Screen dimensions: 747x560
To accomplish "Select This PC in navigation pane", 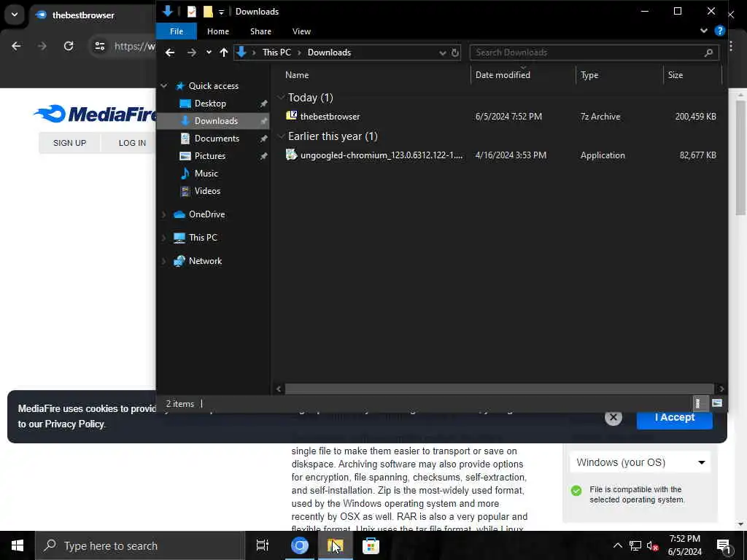I will (x=203, y=238).
